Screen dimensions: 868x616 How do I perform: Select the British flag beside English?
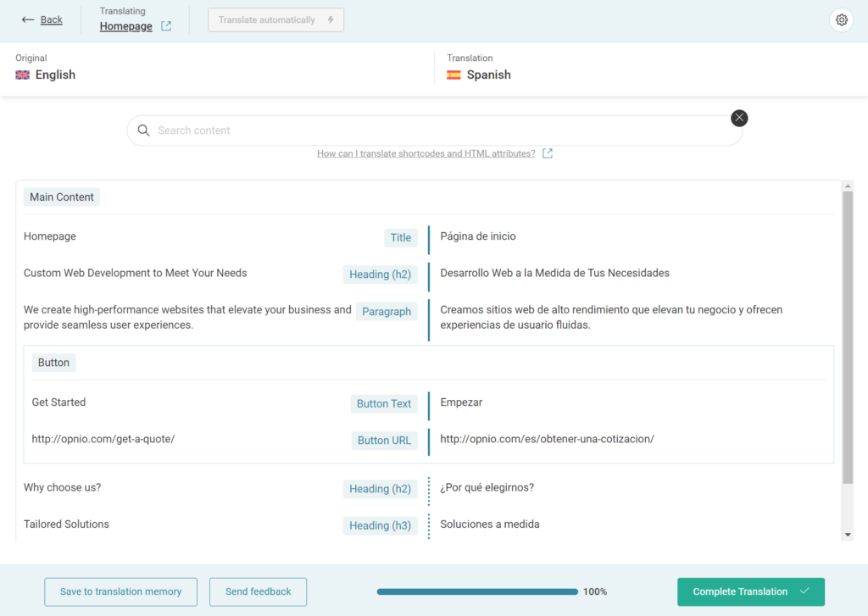pyautogui.click(x=21, y=75)
